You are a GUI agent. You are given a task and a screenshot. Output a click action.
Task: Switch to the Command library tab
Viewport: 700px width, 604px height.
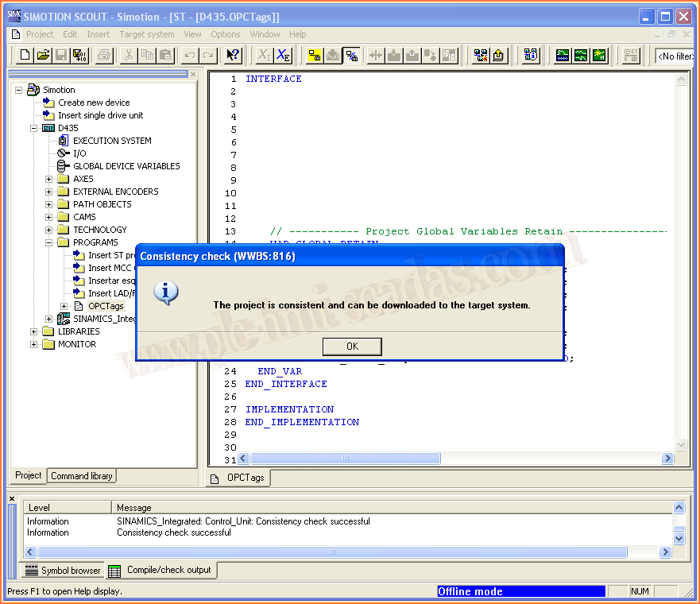click(81, 476)
